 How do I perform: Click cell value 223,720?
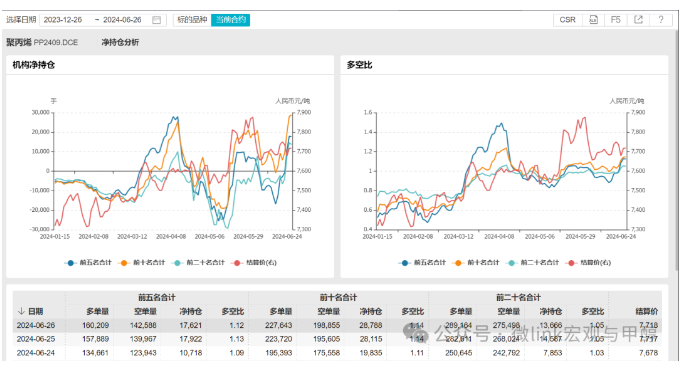point(279,339)
